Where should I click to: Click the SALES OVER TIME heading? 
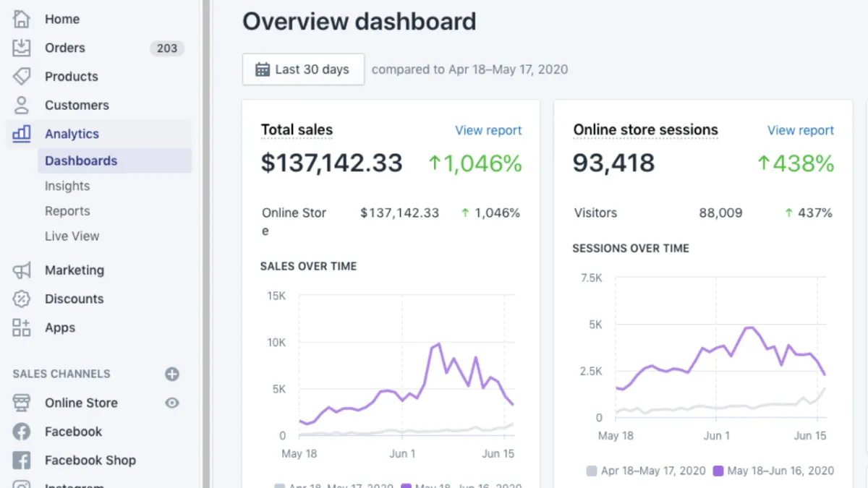[308, 266]
